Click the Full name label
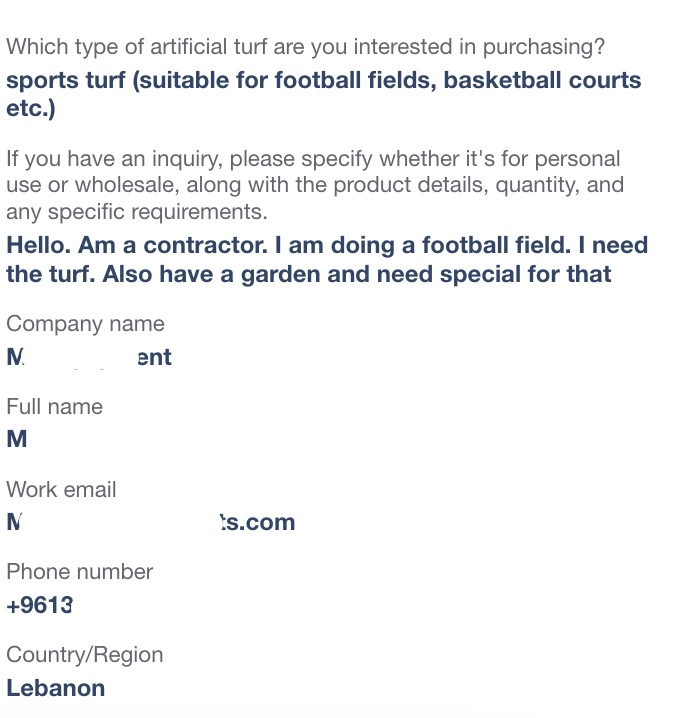The width and height of the screenshot is (674, 718). tap(54, 407)
